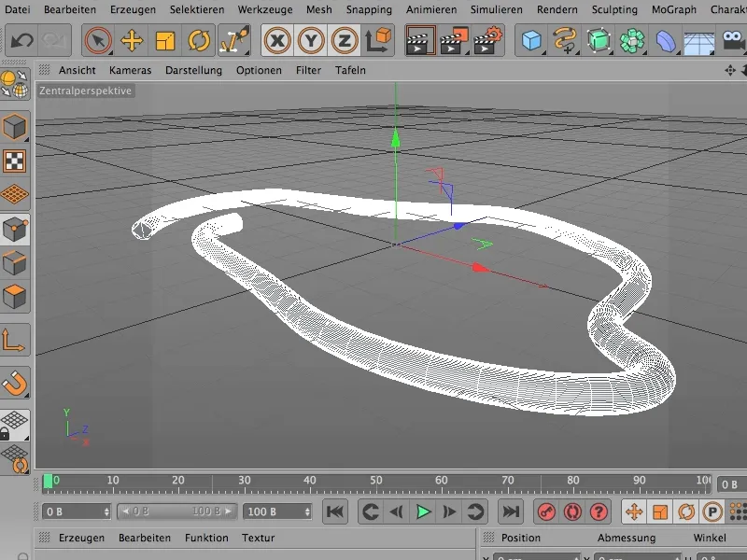Open the Datei menu
The height and width of the screenshot is (560, 747).
(17, 9)
